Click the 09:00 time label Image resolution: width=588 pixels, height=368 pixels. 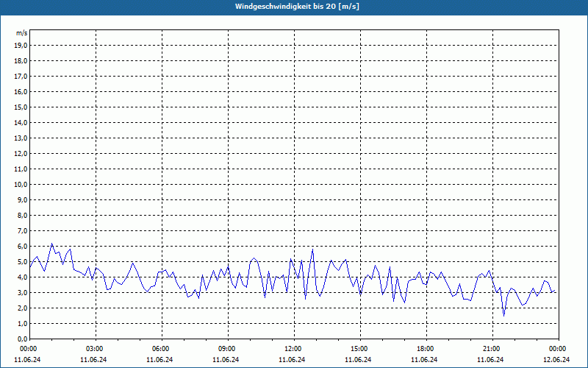point(228,349)
